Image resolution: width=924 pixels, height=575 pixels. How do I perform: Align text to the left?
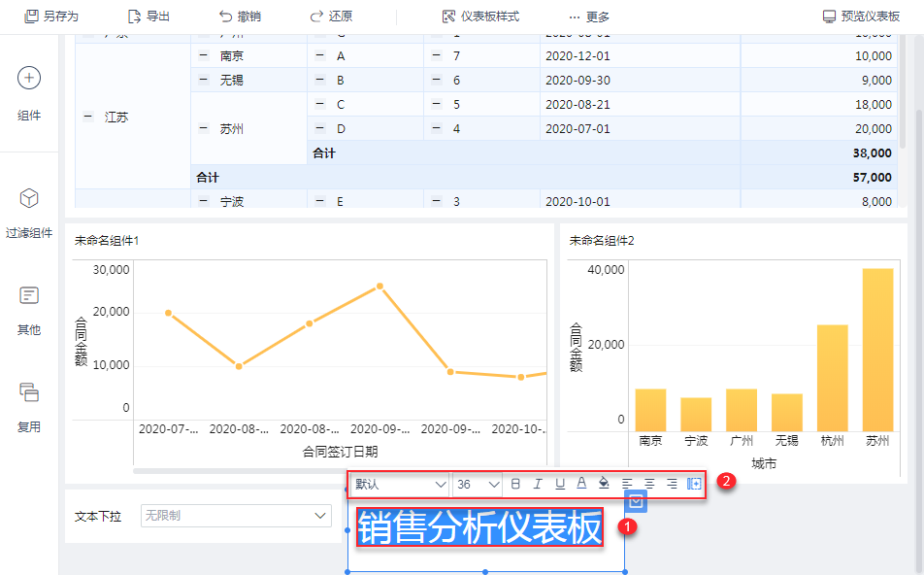pyautogui.click(x=627, y=484)
